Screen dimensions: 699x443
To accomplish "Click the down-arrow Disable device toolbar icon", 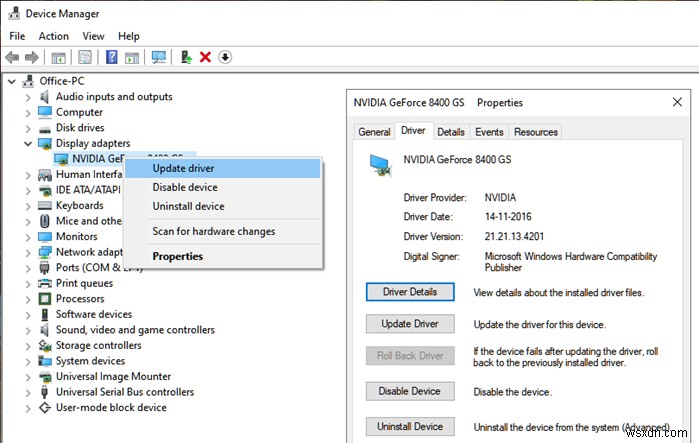I will [225, 57].
